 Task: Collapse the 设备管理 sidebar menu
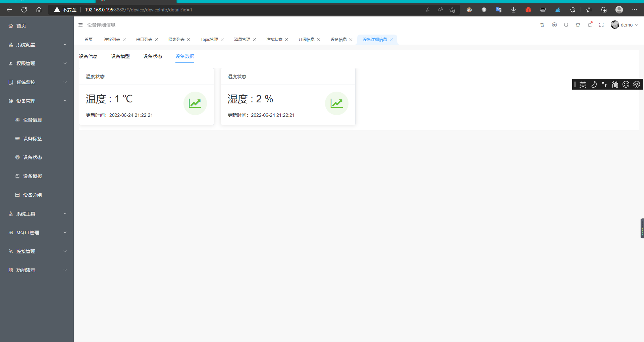[37, 101]
